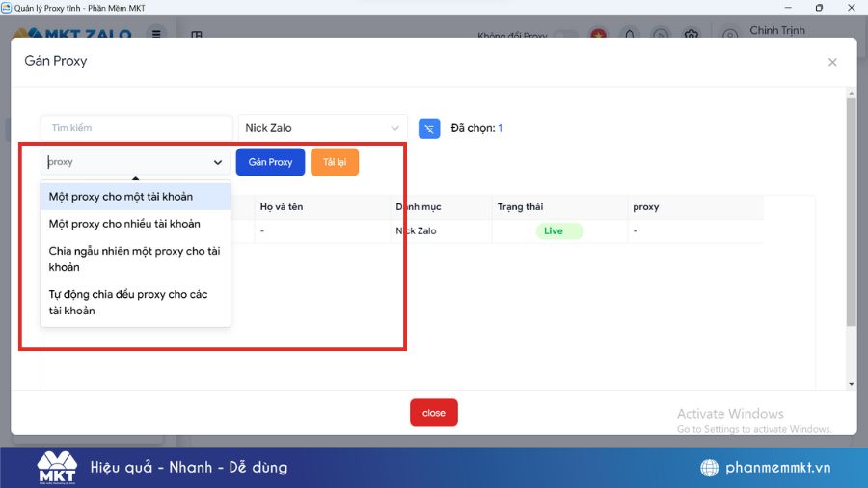The height and width of the screenshot is (488, 868).
Task: Choose Một proxy cho nhiều tài khoản
Action: [135, 224]
